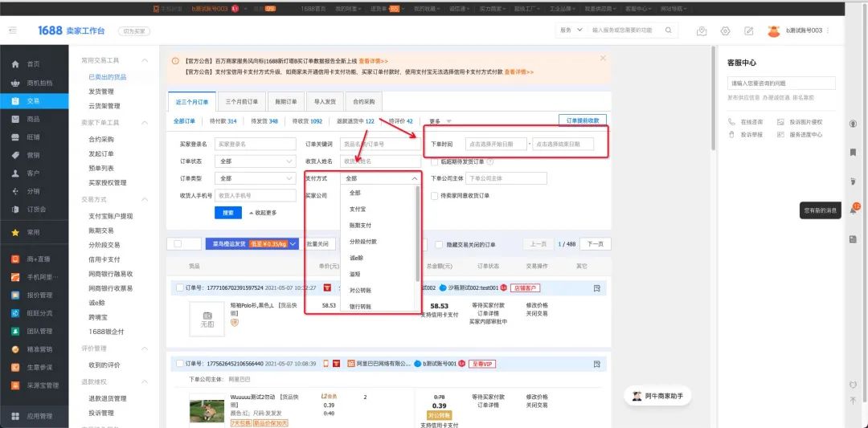Click the edit pencil icon in header
The width and height of the screenshot is (868, 428).
pyautogui.click(x=748, y=31)
